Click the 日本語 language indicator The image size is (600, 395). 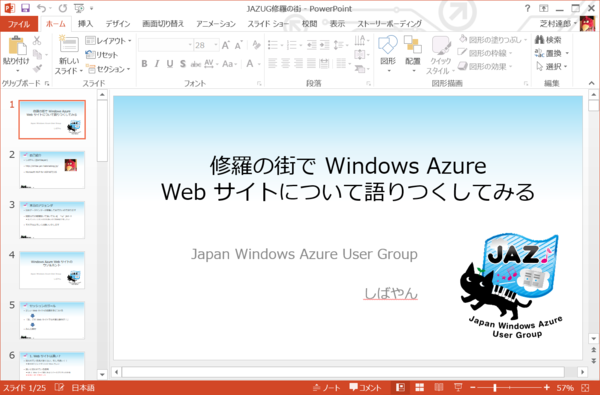click(83, 388)
